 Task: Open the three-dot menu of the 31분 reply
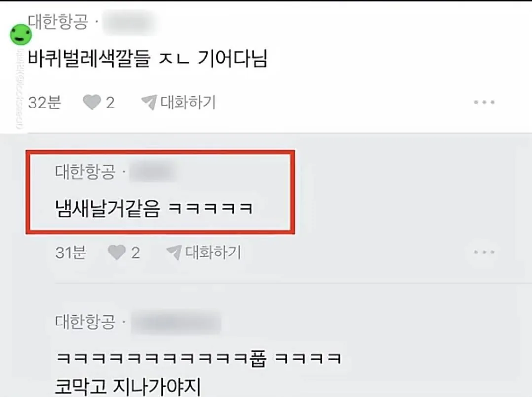tap(484, 252)
